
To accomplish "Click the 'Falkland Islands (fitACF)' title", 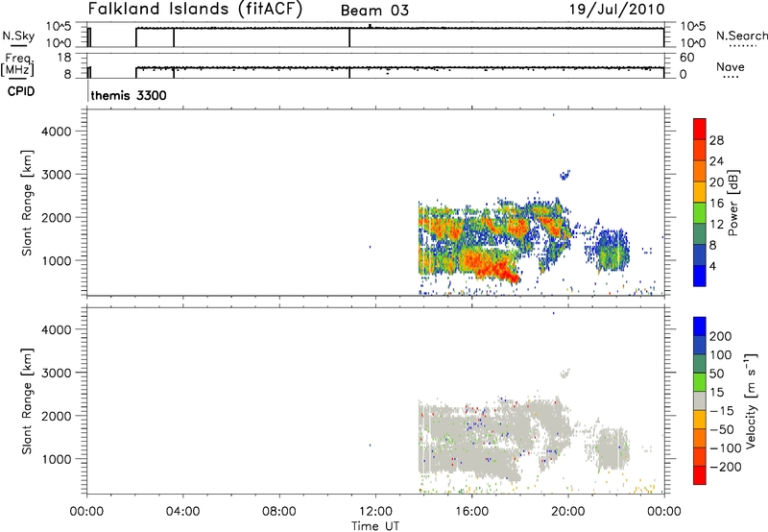I will click(195, 9).
